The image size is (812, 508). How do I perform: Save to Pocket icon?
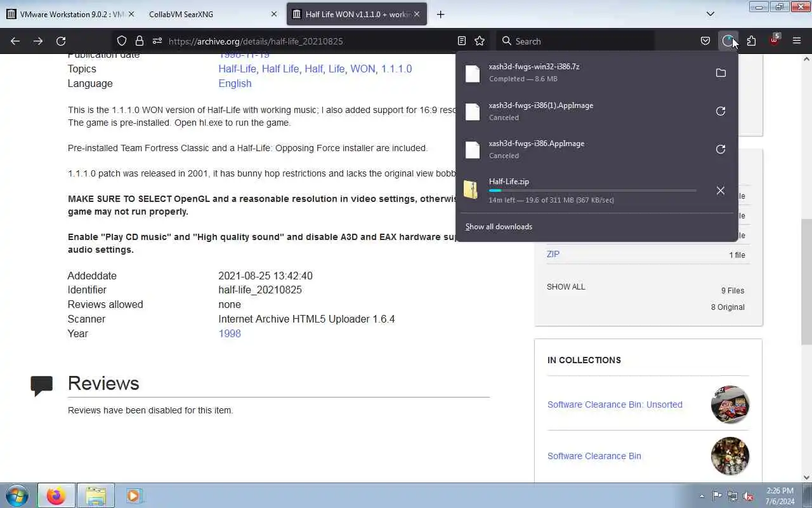[x=705, y=41]
